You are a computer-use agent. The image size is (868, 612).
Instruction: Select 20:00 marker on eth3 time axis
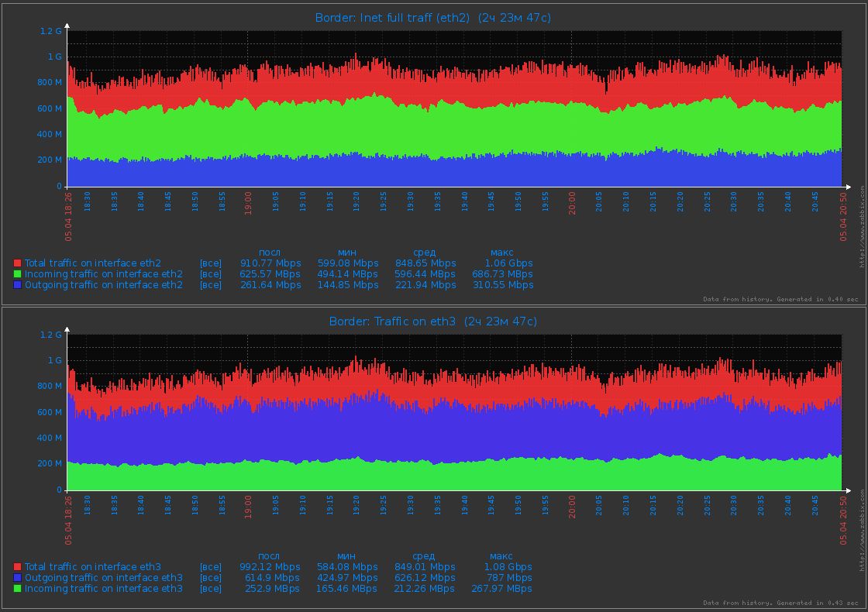pyautogui.click(x=572, y=507)
